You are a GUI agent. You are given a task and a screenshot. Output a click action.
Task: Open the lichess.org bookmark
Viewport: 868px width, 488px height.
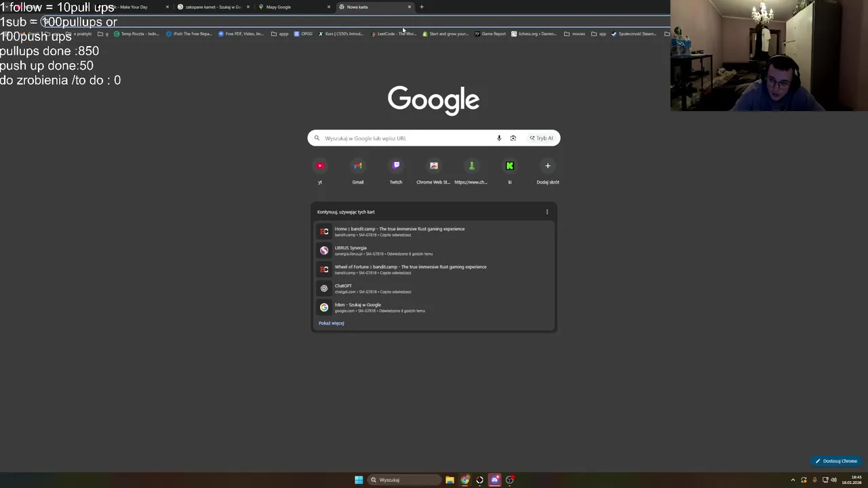click(x=534, y=34)
